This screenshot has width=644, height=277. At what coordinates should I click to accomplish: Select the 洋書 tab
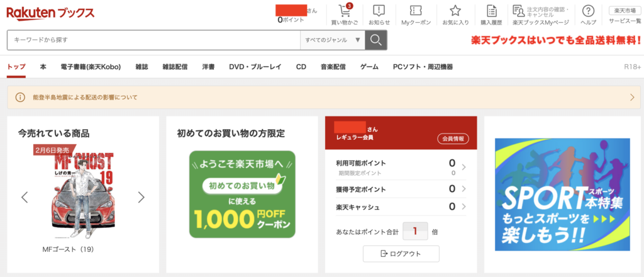pyautogui.click(x=208, y=67)
